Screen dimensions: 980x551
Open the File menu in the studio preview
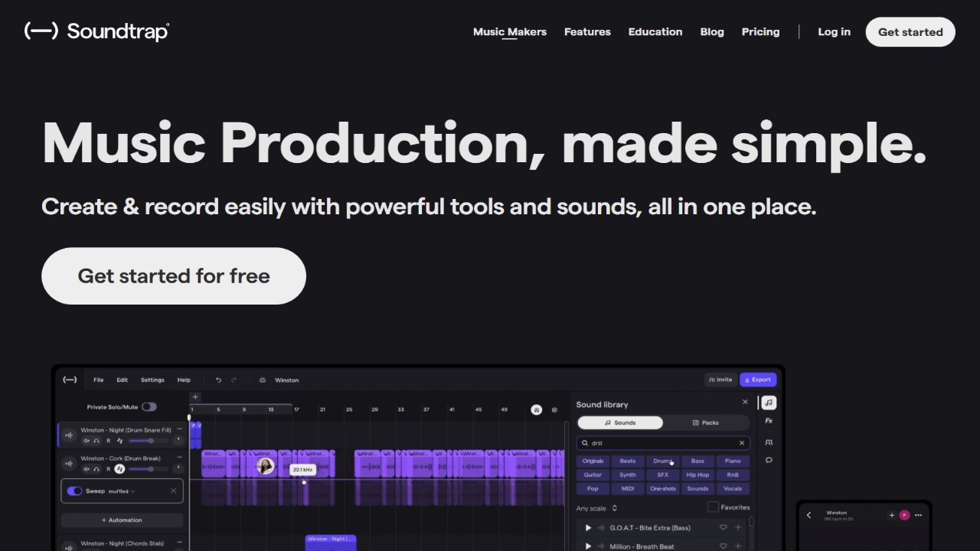click(x=98, y=380)
